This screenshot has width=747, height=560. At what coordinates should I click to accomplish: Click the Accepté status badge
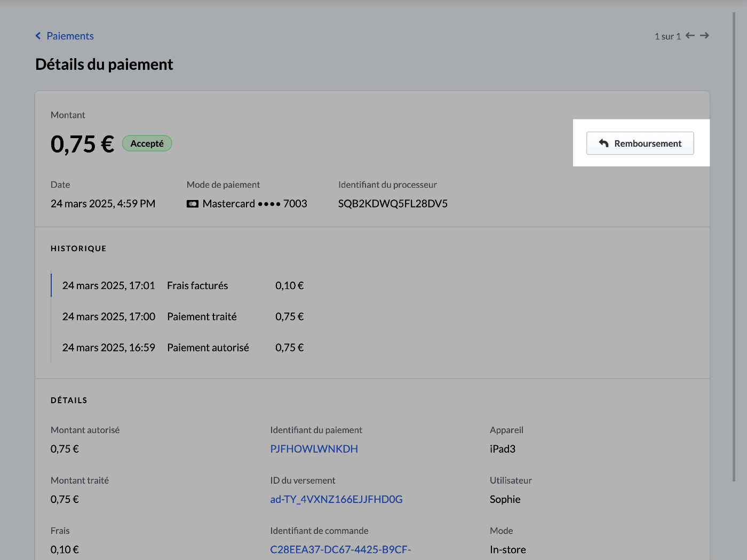pos(147,143)
